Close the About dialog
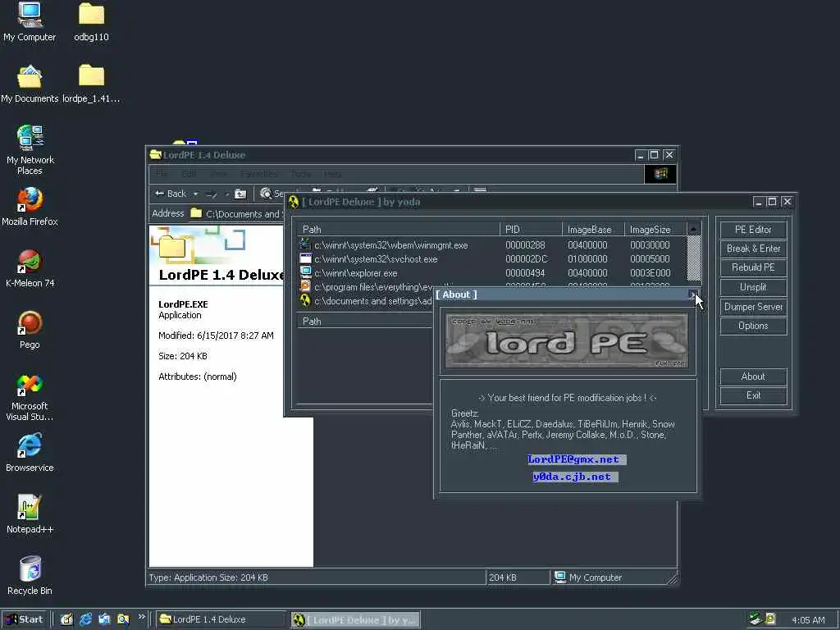 [x=693, y=294]
